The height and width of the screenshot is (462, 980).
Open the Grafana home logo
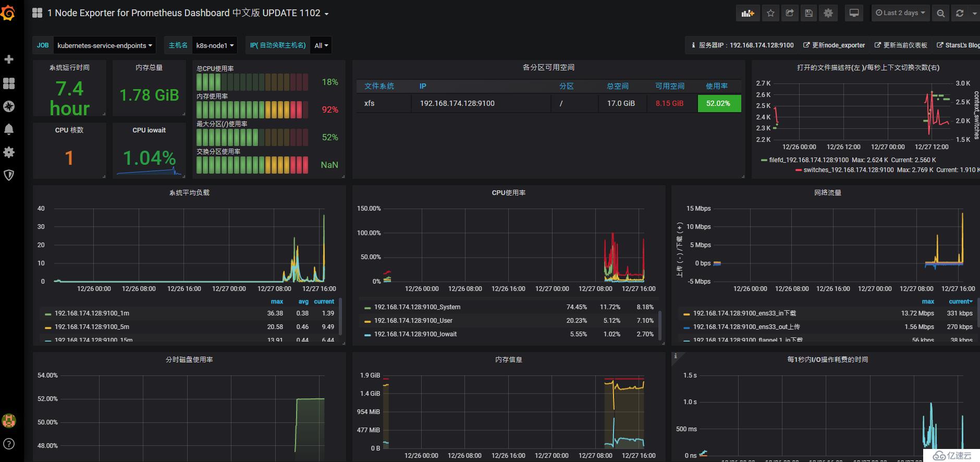pyautogui.click(x=7, y=13)
